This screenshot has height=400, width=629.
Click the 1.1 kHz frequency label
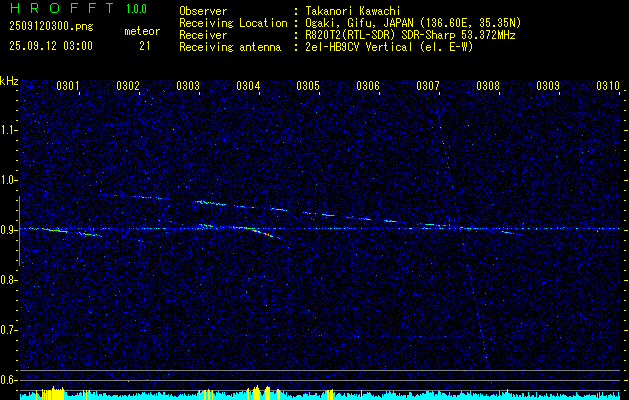click(x=8, y=130)
